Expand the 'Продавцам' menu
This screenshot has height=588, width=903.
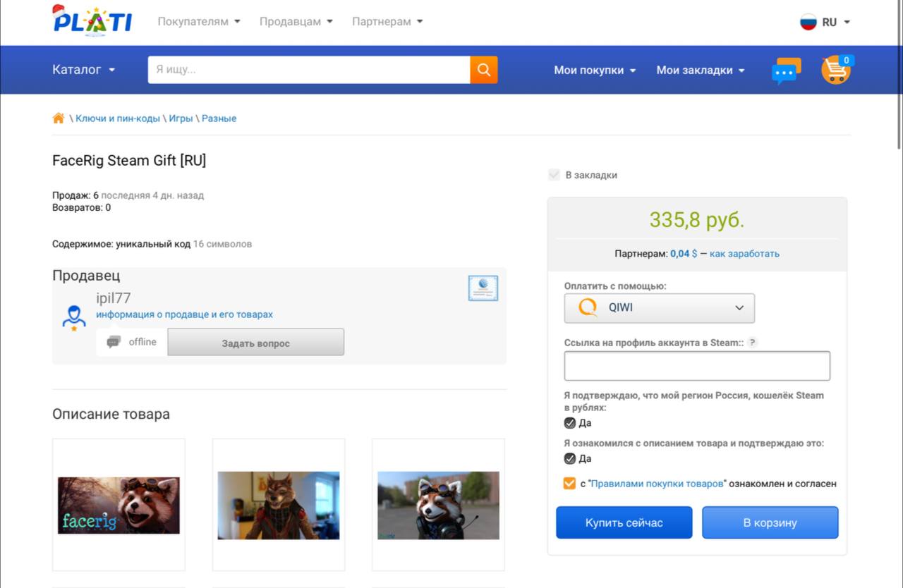[x=296, y=22]
